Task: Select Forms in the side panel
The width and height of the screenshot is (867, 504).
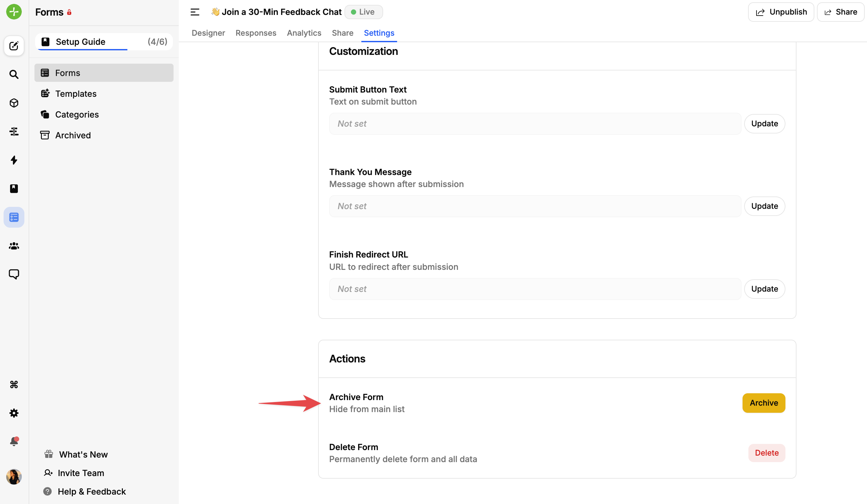Action: [x=104, y=73]
